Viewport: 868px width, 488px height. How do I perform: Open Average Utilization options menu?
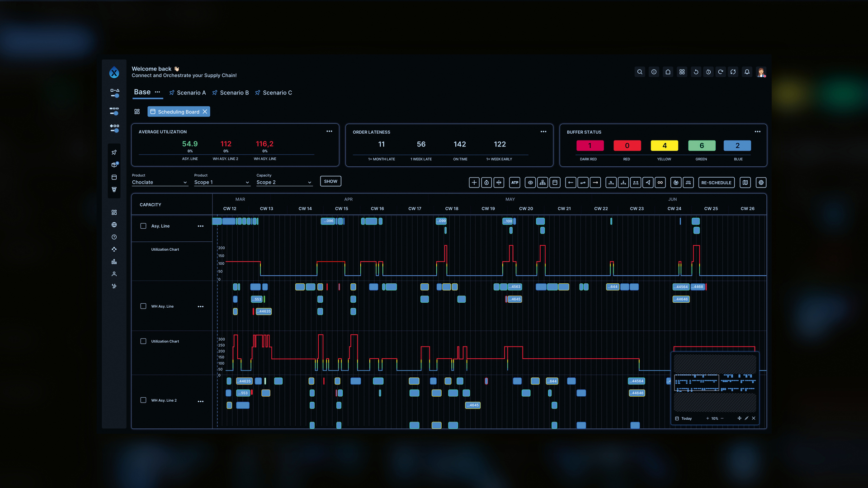pos(329,131)
